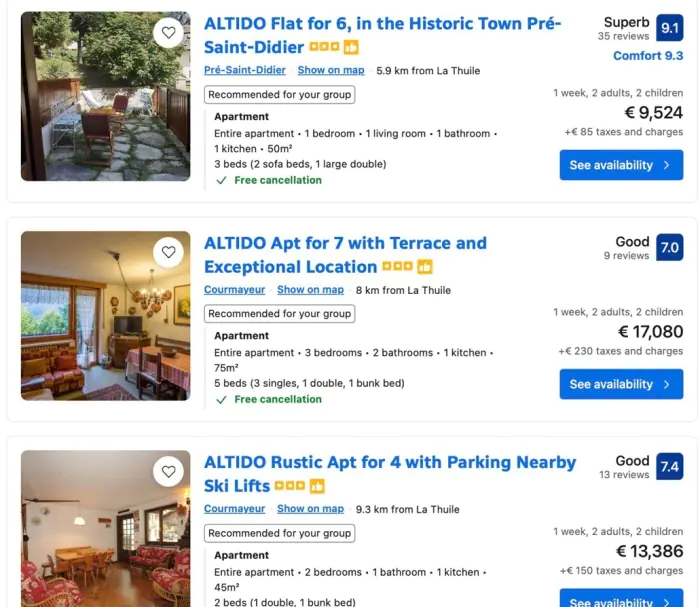
Task: Click the 7.0 review score badge
Action: tap(670, 247)
